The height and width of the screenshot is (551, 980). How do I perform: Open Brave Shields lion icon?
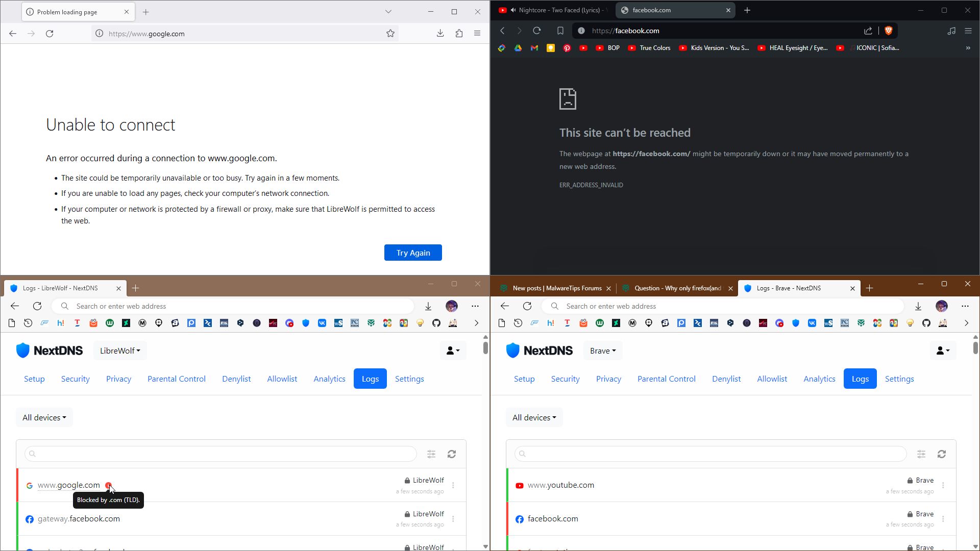click(888, 31)
